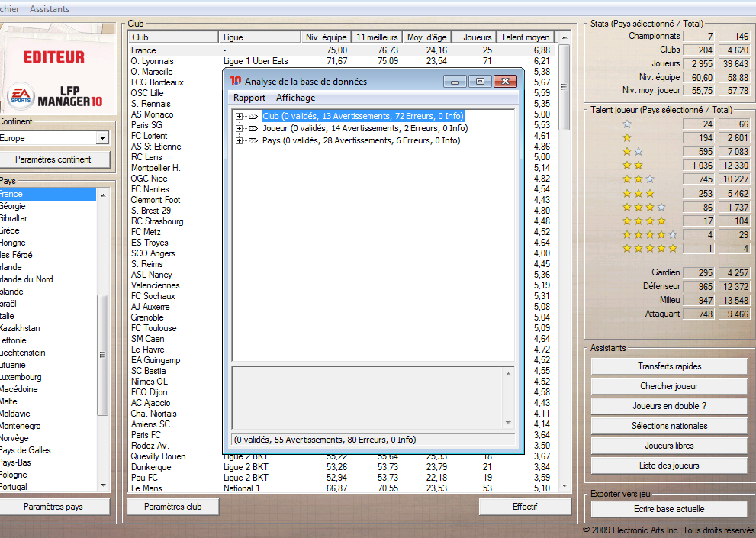Open the Assistants menu in main window
The width and height of the screenshot is (756, 538).
click(49, 8)
